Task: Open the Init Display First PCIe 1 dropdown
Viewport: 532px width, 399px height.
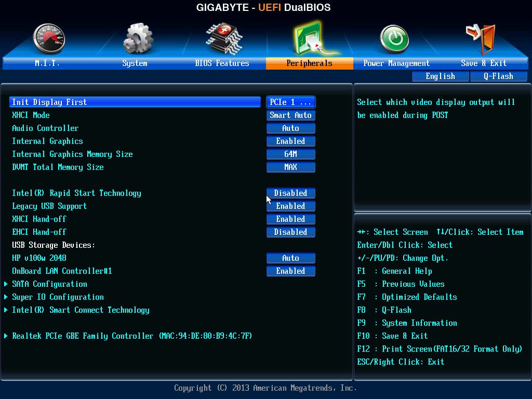Action: 291,102
